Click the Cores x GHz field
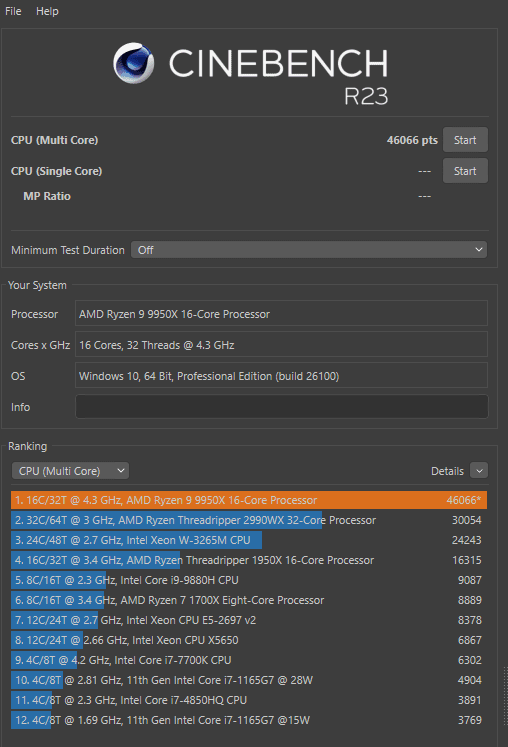Image resolution: width=508 pixels, height=747 pixels. pos(281,345)
